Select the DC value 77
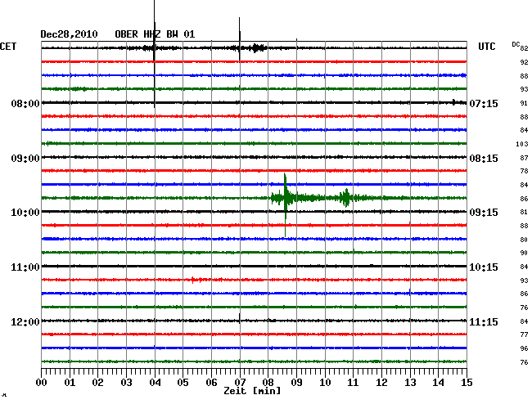532x404 pixels. point(524,334)
